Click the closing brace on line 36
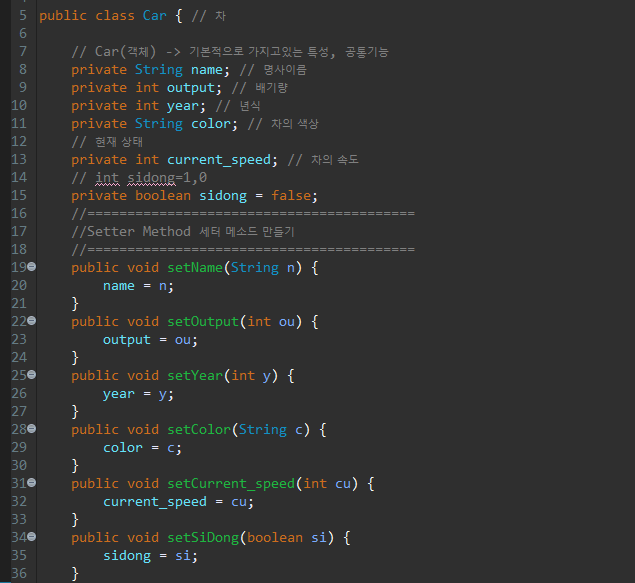 pos(75,574)
